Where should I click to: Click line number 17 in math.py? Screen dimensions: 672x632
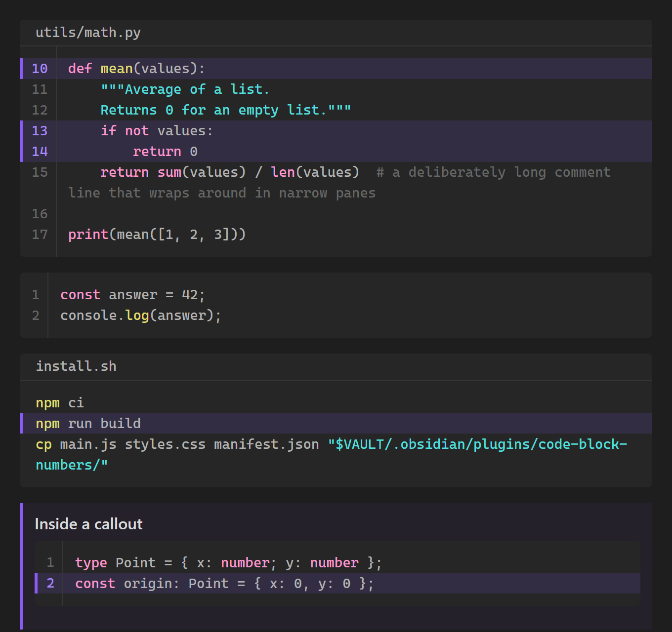[x=40, y=235]
